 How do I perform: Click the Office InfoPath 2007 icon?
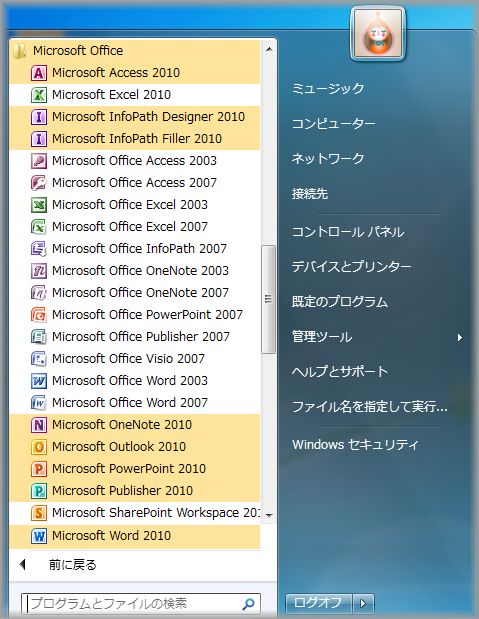[39, 249]
